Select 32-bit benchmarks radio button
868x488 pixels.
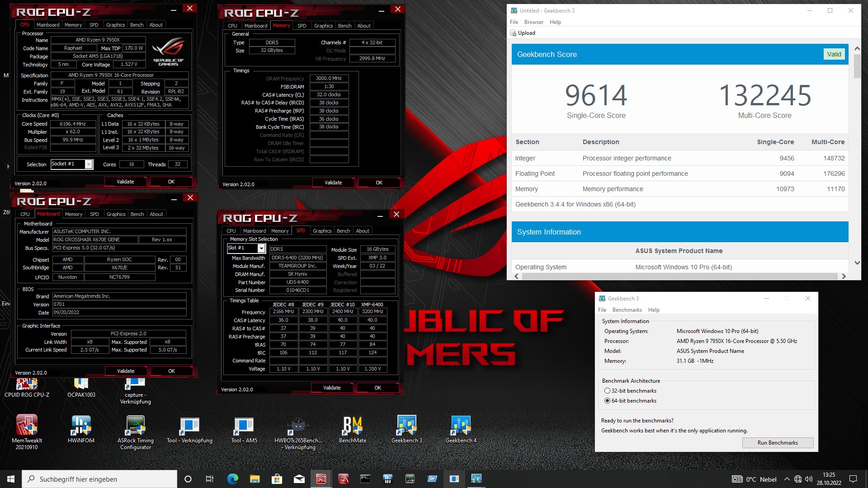[607, 391]
